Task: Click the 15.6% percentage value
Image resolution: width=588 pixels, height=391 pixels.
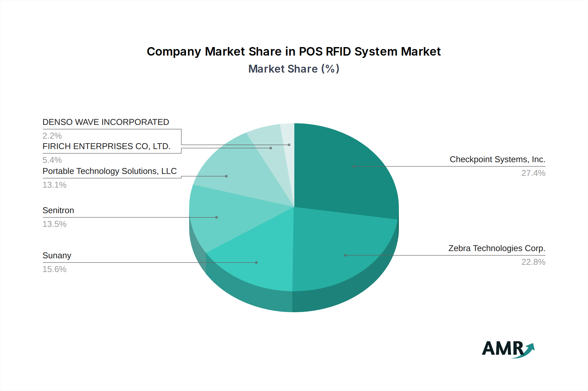Action: (x=55, y=269)
